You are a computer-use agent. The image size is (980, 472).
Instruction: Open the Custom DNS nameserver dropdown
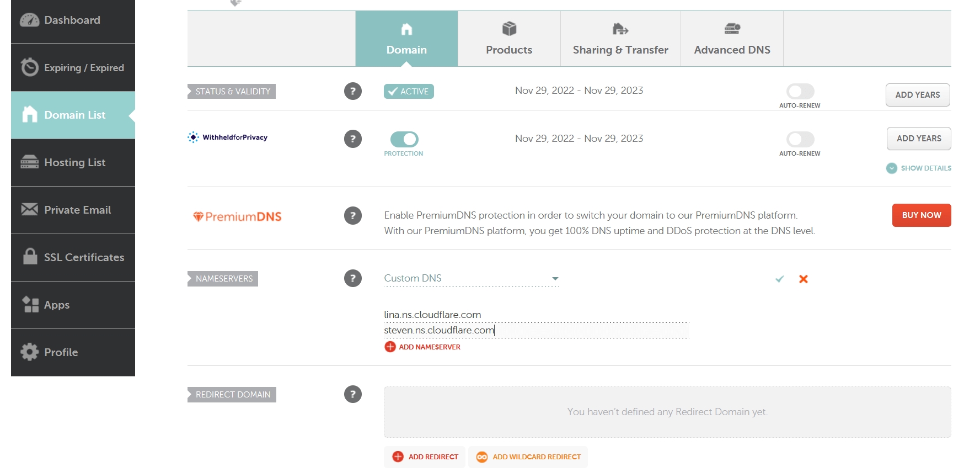click(471, 278)
